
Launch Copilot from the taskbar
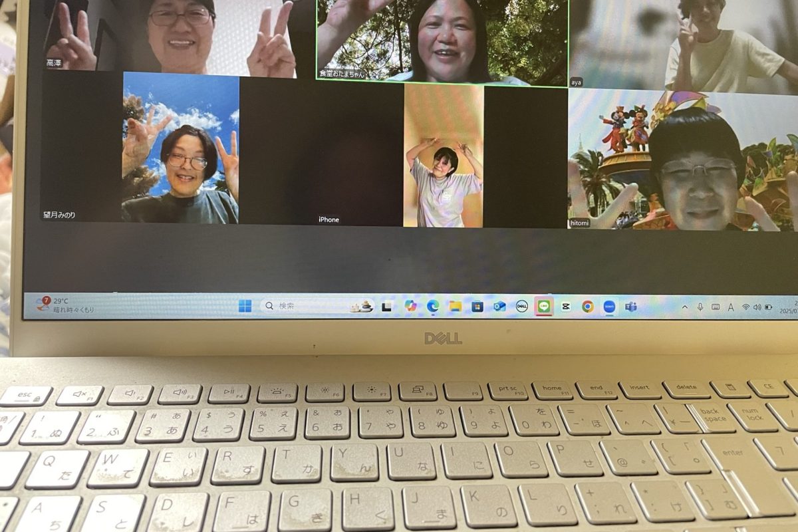[410, 306]
